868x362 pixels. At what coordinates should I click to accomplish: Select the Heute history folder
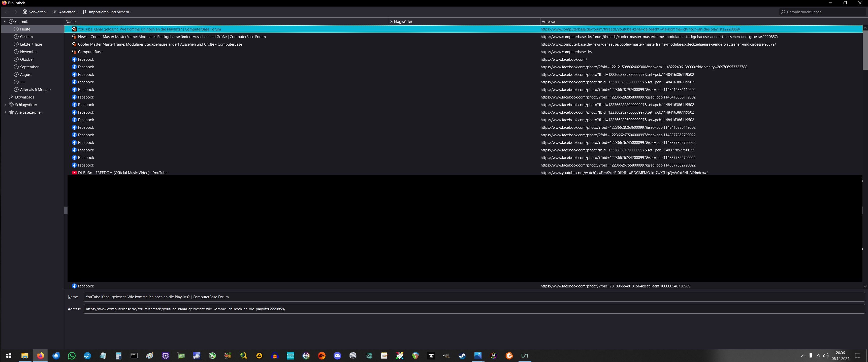25,29
